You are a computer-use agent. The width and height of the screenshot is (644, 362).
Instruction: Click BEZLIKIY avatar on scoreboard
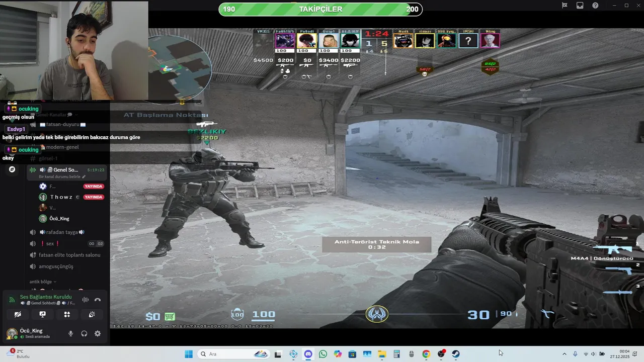[350, 40]
